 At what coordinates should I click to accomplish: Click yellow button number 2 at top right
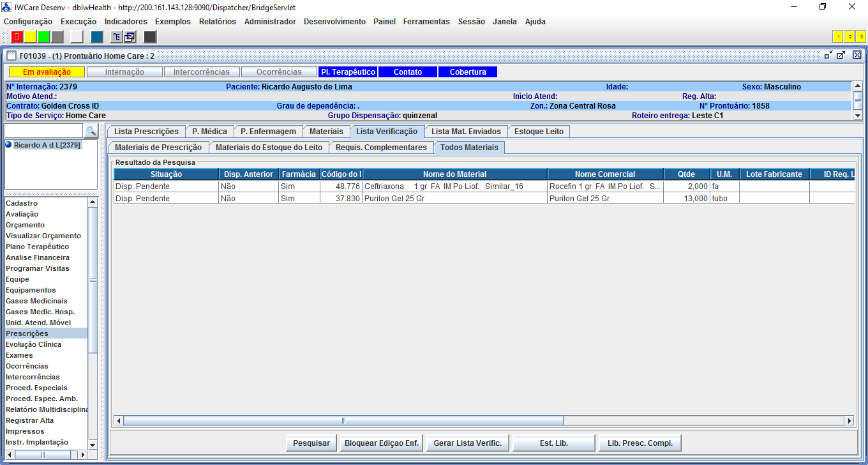coord(849,36)
